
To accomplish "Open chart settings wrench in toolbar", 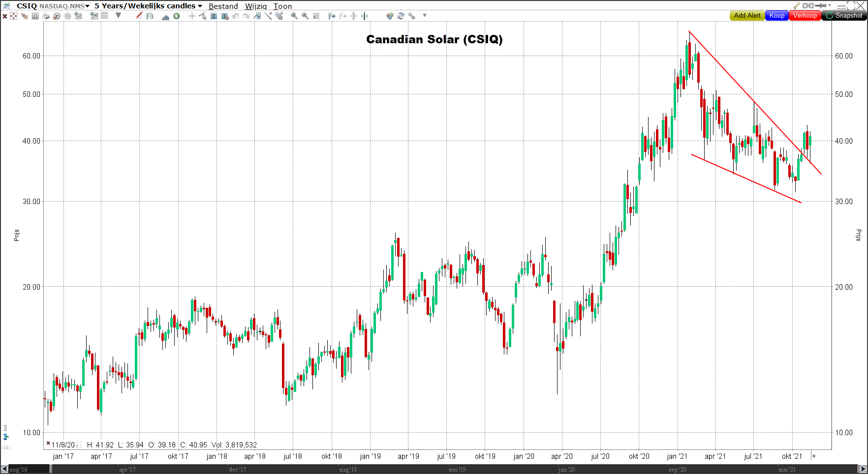I will click(x=412, y=16).
